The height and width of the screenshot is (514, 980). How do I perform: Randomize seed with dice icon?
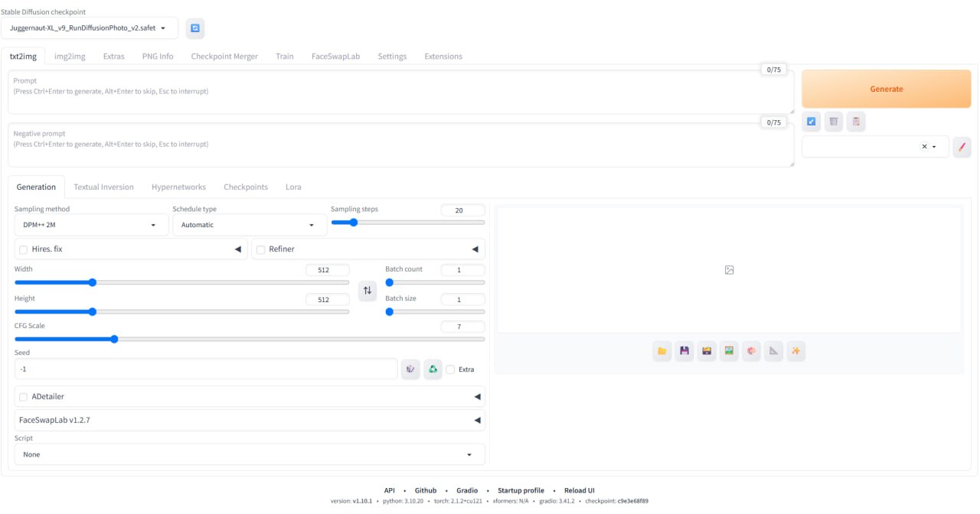(410, 369)
